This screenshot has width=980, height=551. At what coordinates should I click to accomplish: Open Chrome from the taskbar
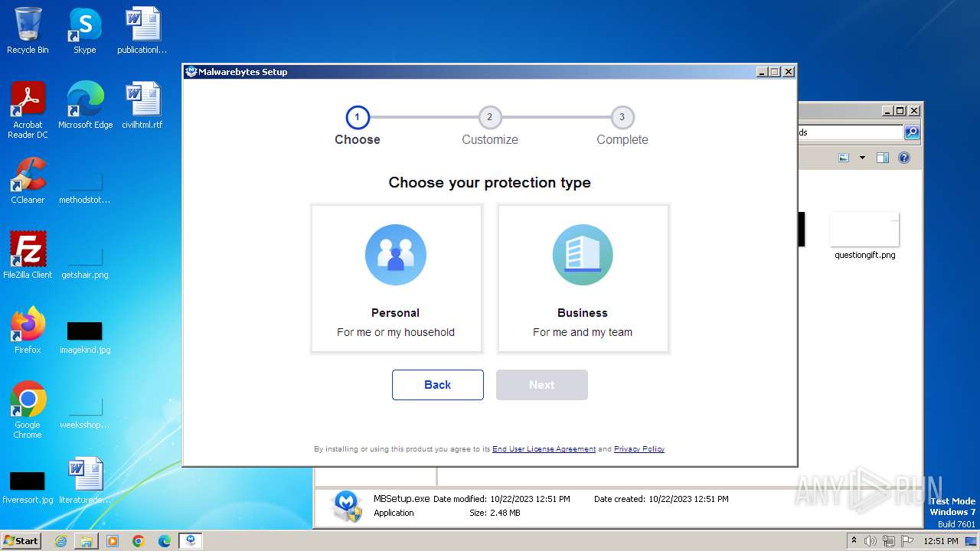click(x=139, y=541)
